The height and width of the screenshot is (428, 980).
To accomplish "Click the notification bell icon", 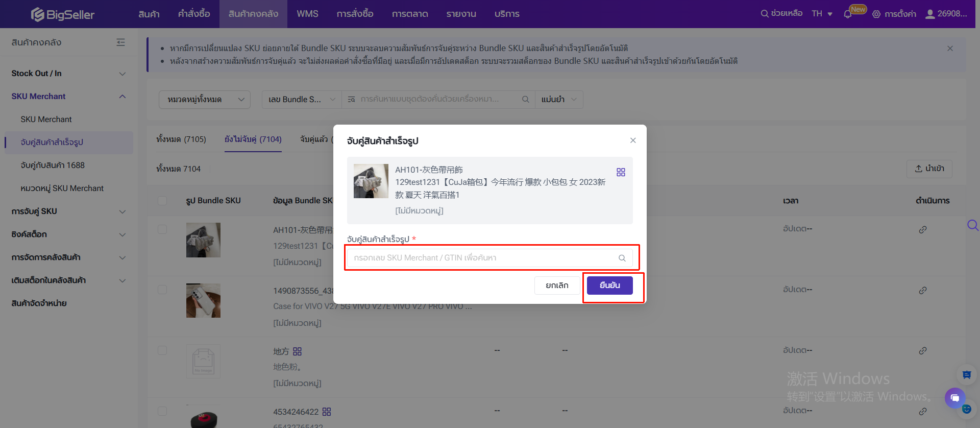I will [x=848, y=14].
